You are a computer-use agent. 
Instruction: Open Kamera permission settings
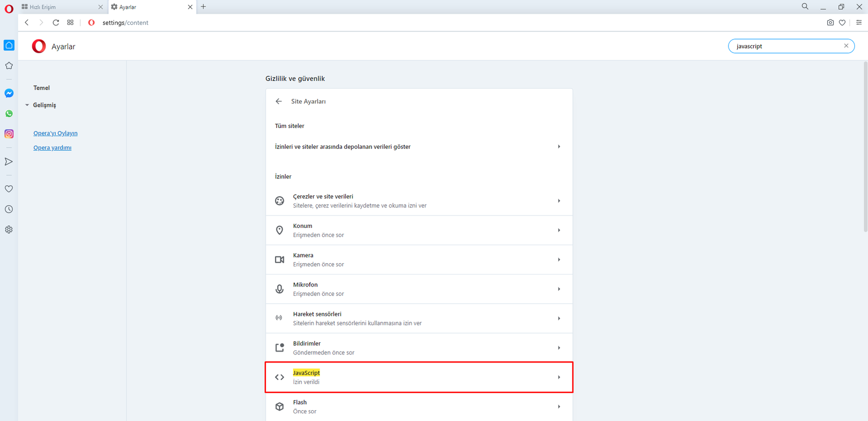pos(418,260)
